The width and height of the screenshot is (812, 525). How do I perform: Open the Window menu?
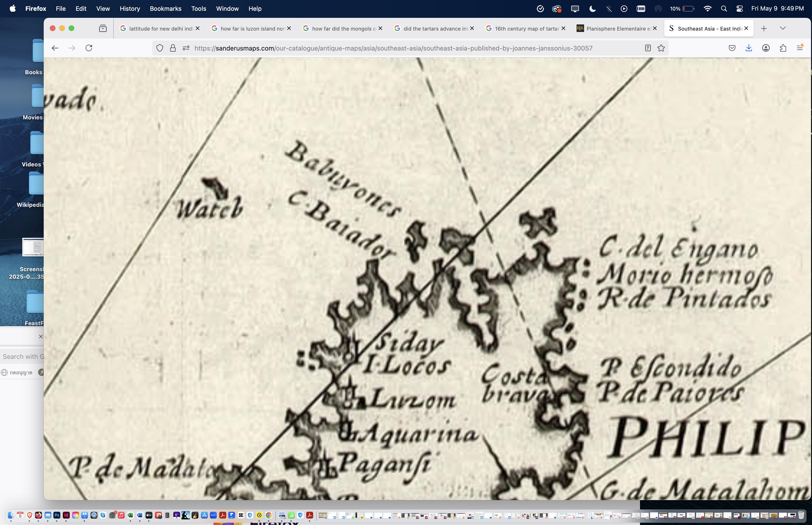227,8
